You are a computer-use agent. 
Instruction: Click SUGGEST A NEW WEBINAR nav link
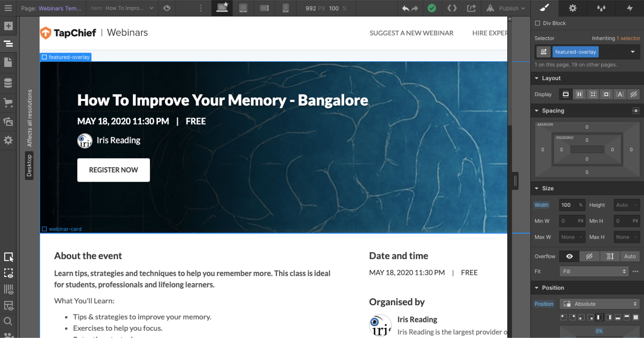click(x=412, y=33)
